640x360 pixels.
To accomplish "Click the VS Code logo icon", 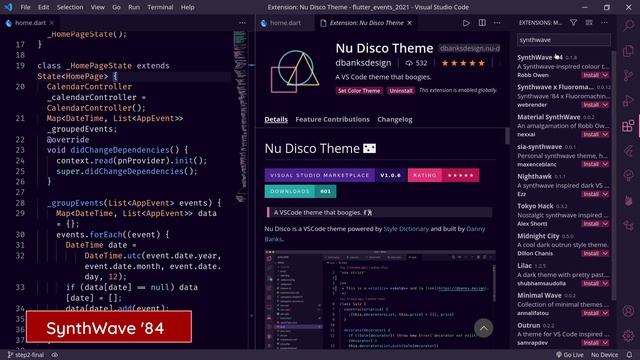I will (x=8, y=7).
